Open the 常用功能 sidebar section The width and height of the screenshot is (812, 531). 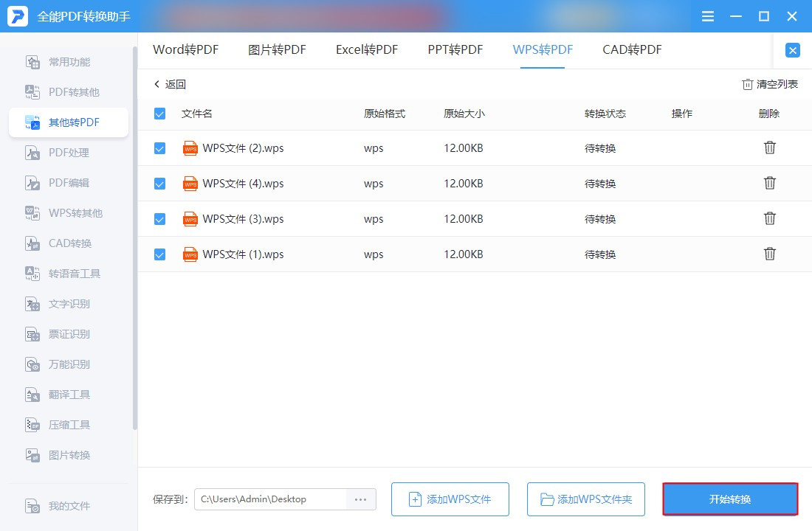[58, 62]
